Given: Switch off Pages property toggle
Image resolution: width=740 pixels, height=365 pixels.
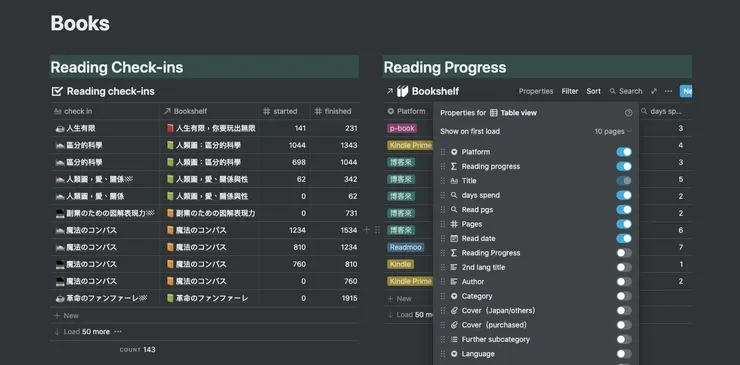Looking at the screenshot, I should coord(623,224).
